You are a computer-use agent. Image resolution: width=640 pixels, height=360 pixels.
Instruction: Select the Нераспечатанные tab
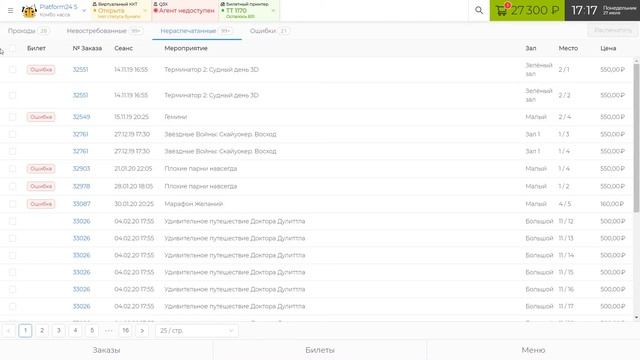click(x=196, y=31)
